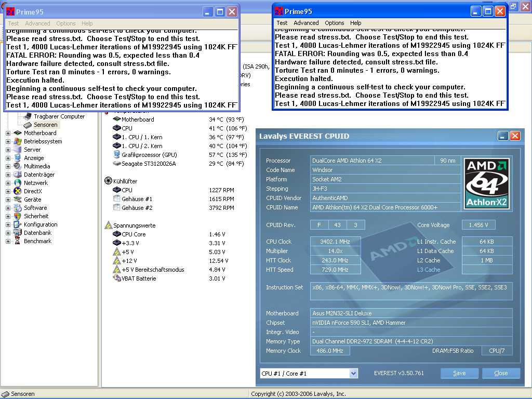532x399 pixels.
Task: Click the Datenbank icon
Action: 18,233
